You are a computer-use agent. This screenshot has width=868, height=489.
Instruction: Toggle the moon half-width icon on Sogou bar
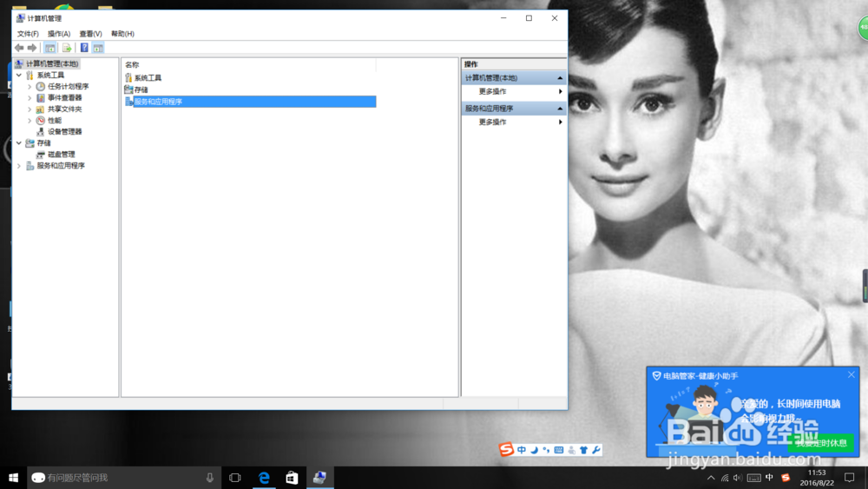coord(534,450)
